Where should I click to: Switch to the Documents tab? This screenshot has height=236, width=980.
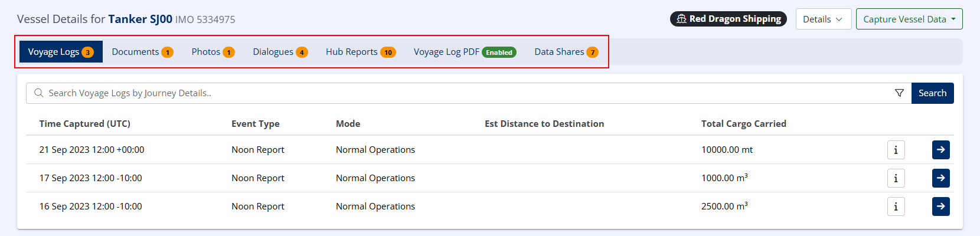click(142, 52)
